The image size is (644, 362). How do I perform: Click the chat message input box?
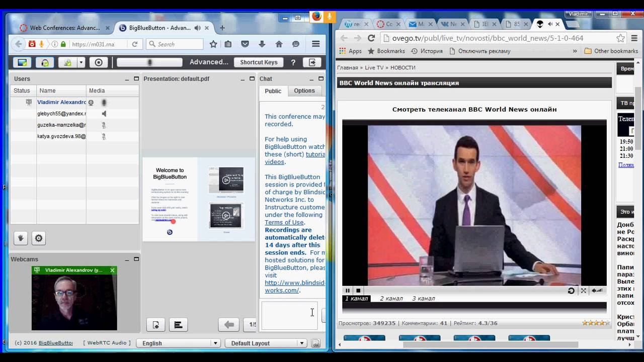(289, 315)
